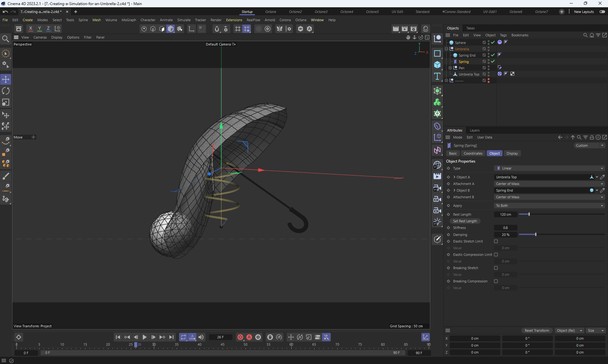The height and width of the screenshot is (364, 608).
Task: Open the Apply dropdown set to To Both
Action: click(x=549, y=206)
